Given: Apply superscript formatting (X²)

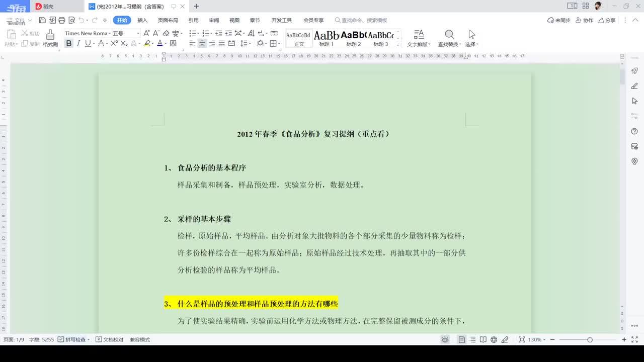Looking at the screenshot, I should (x=114, y=44).
